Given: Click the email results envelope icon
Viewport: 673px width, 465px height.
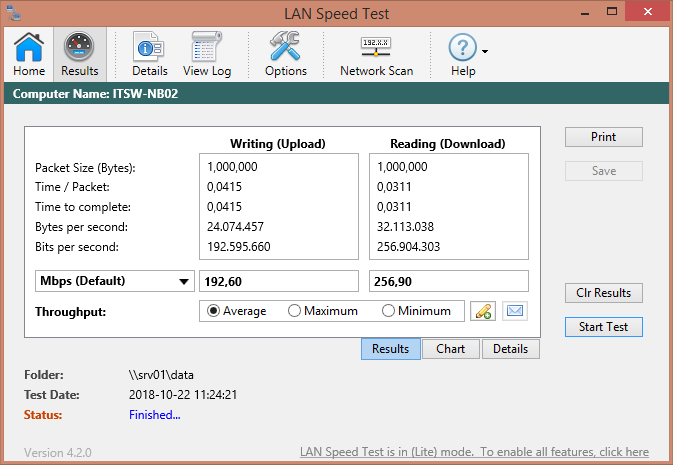Looking at the screenshot, I should [x=514, y=311].
